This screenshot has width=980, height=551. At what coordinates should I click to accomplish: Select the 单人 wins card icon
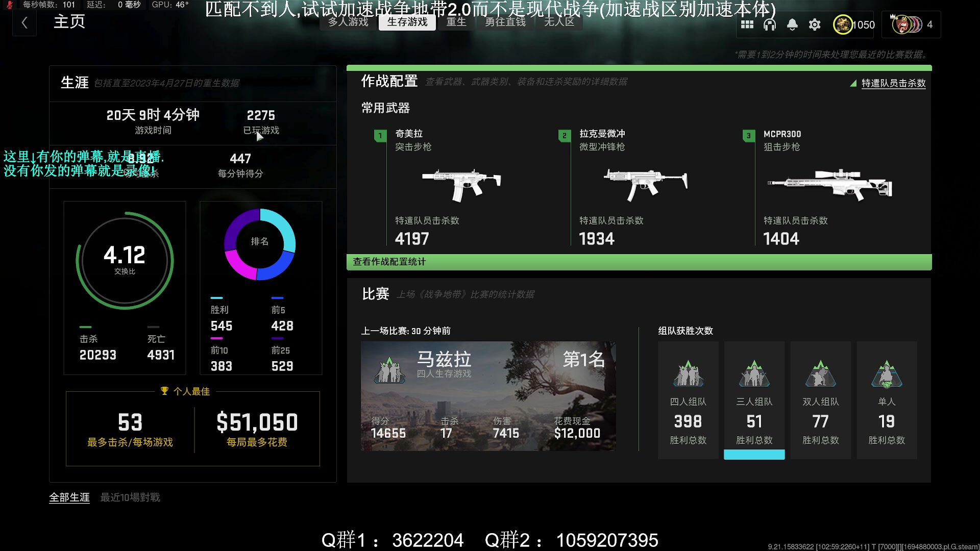coord(887,374)
